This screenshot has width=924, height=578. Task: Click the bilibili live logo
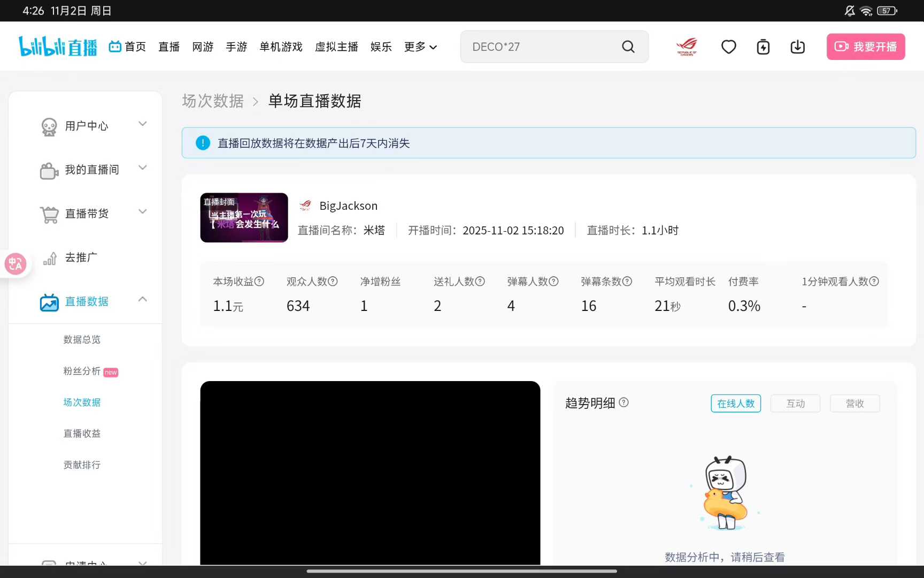tap(58, 47)
